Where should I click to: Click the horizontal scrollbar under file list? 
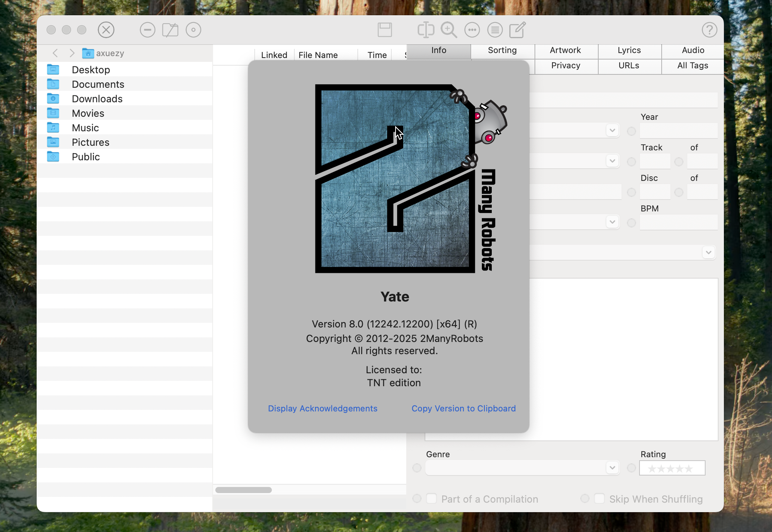coord(244,490)
